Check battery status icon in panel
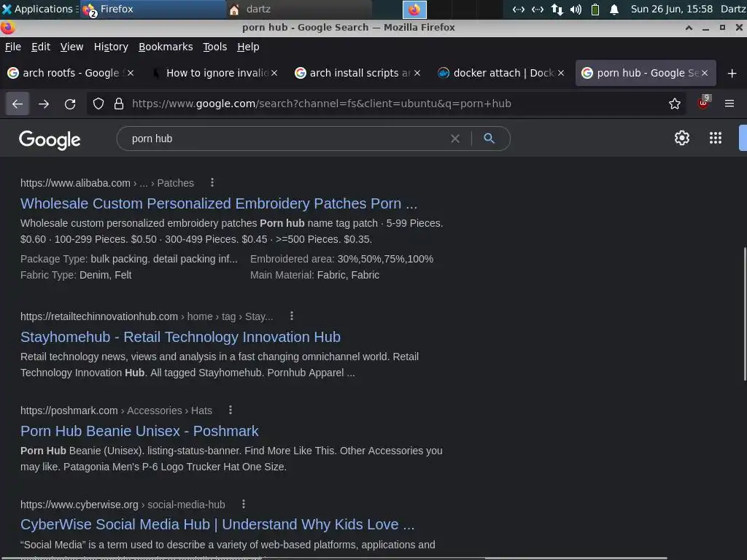 595,9
